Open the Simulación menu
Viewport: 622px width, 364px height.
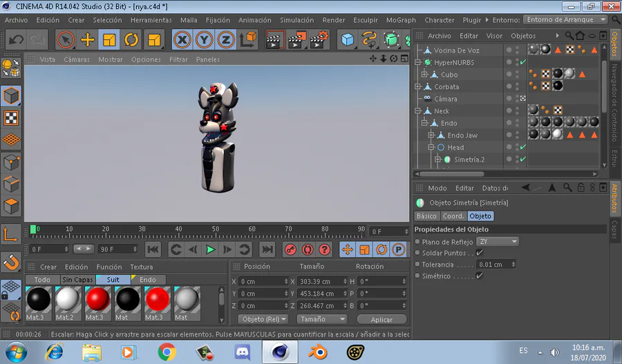[x=296, y=20]
